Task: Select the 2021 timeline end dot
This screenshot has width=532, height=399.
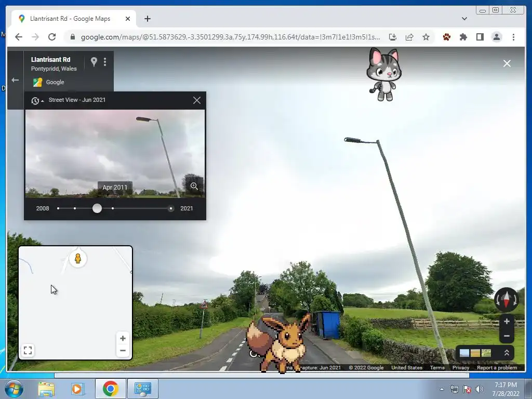Action: pos(170,208)
